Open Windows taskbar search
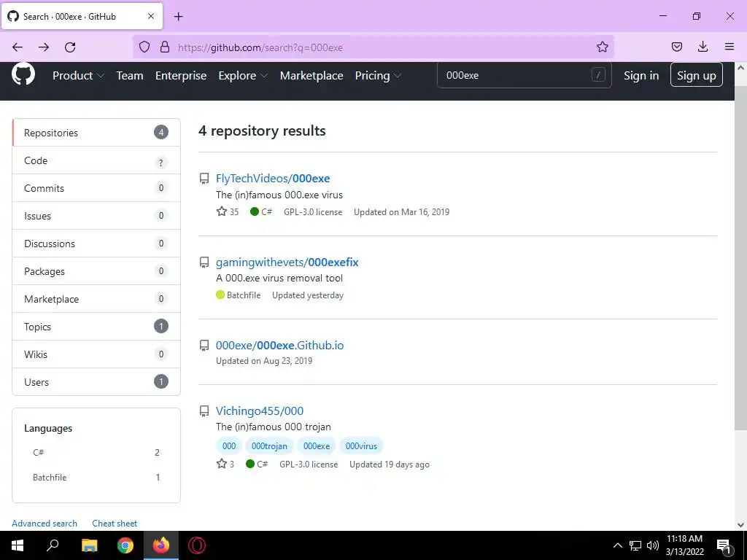This screenshot has height=560, width=747. [53, 545]
